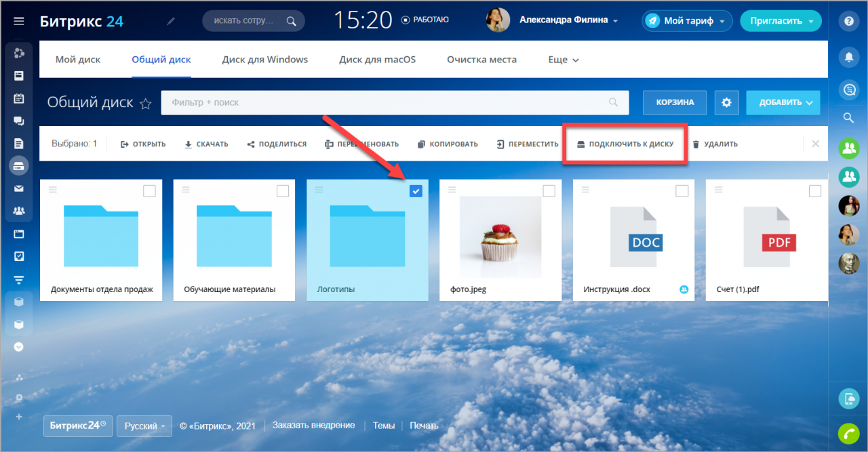Click the shared-access icon on Инструкция .docx
Screen dimensions: 868x452
[x=684, y=289]
